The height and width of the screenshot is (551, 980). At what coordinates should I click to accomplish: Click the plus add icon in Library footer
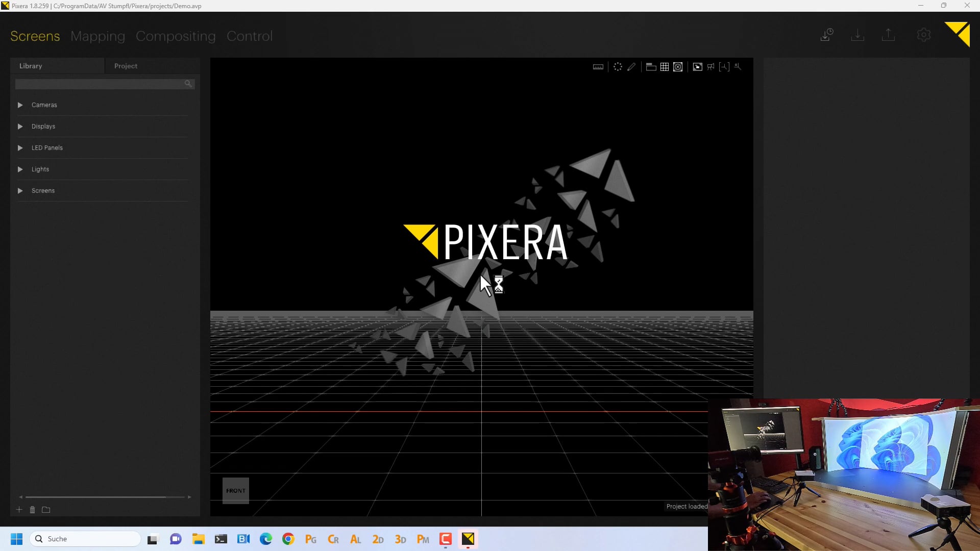[x=19, y=510]
